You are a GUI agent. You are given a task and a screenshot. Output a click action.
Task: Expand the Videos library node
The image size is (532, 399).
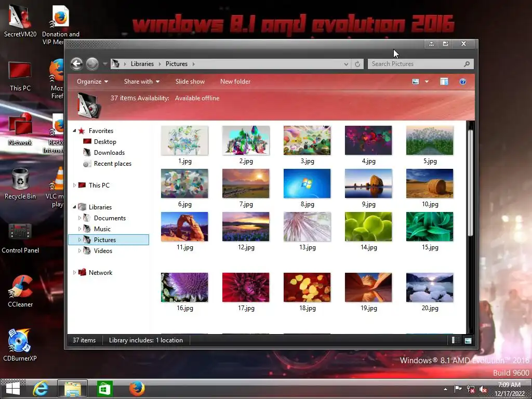point(79,251)
